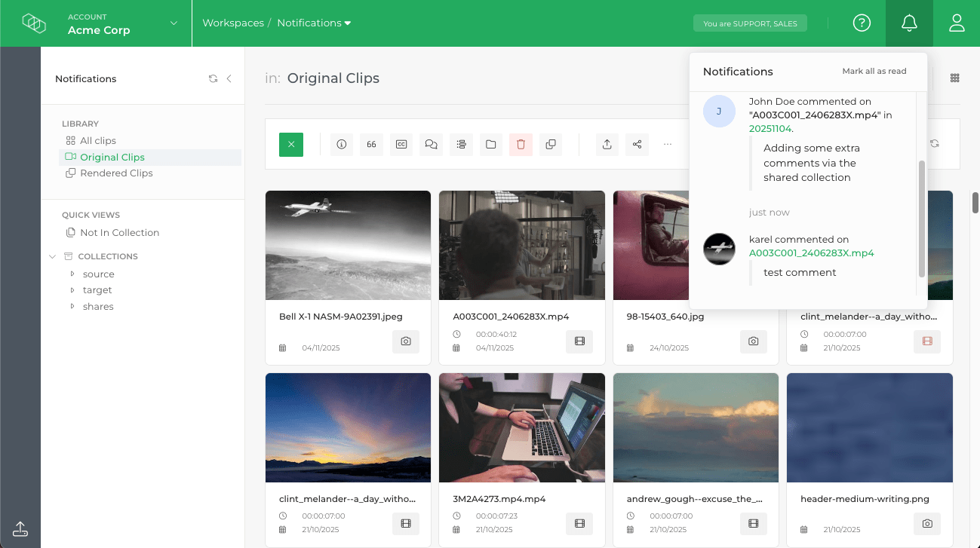Open closed captions (CC) tool
The width and height of the screenshot is (980, 548).
point(401,144)
